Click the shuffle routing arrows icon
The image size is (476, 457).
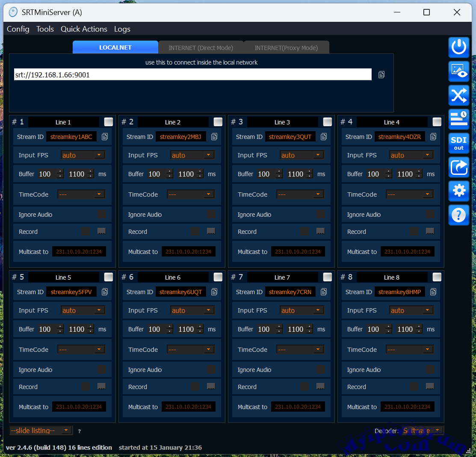click(458, 95)
